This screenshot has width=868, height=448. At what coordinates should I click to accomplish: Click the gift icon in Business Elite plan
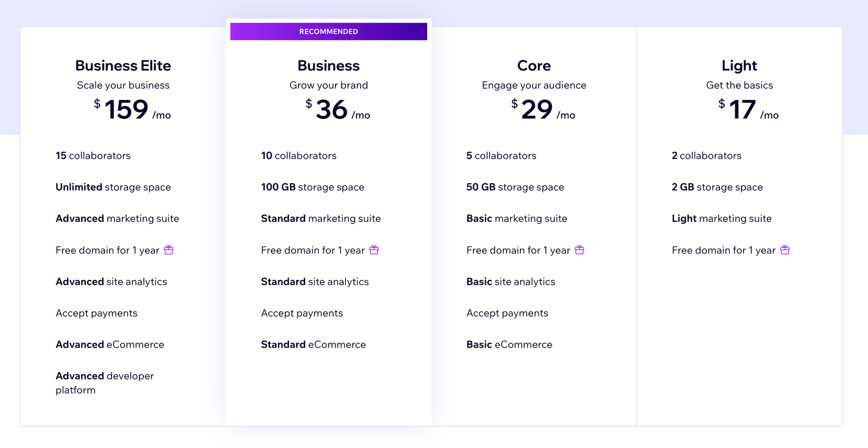coord(168,250)
